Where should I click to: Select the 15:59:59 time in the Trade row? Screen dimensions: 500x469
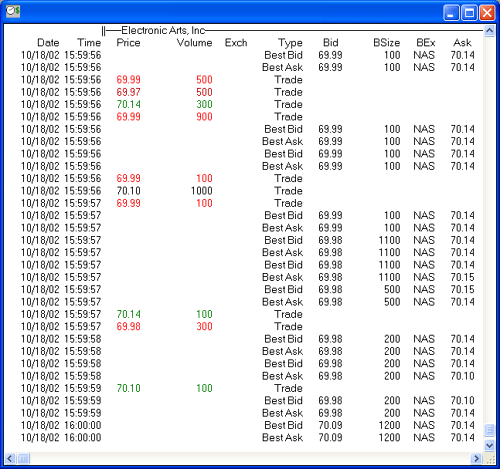[83, 388]
